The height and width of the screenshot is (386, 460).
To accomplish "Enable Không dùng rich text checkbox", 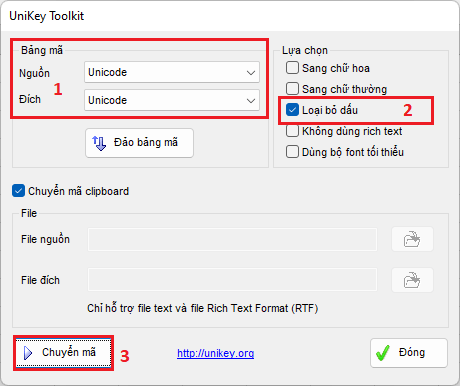I will (292, 131).
